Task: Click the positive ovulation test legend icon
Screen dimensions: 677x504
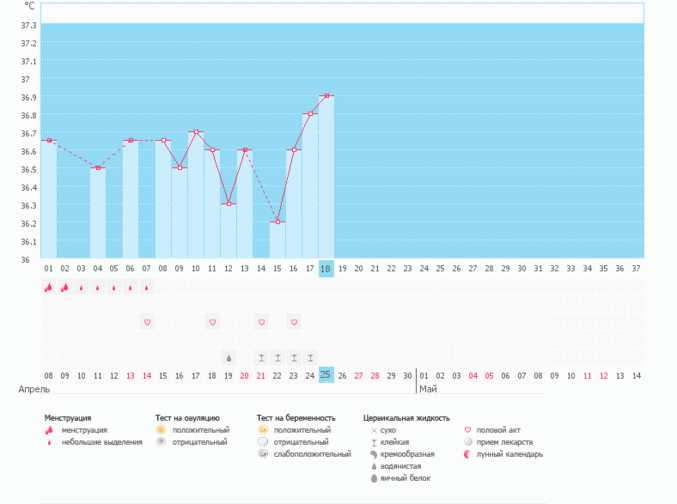Action: tap(161, 429)
